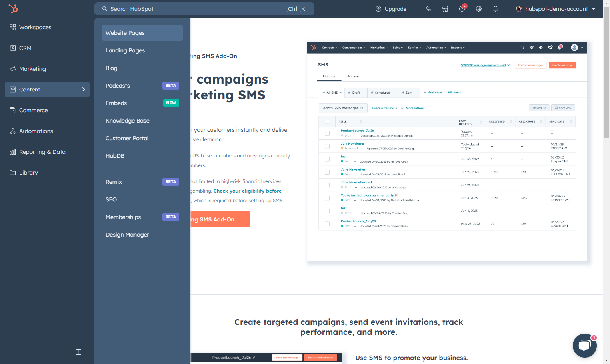Open the Automations icon
610x364 pixels.
click(x=13, y=131)
